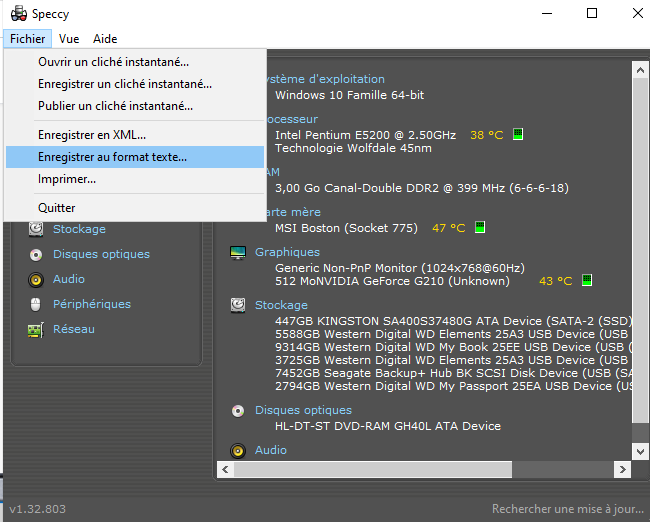
Task: Click Graphiques monitor icon in summary panel
Action: [238, 252]
